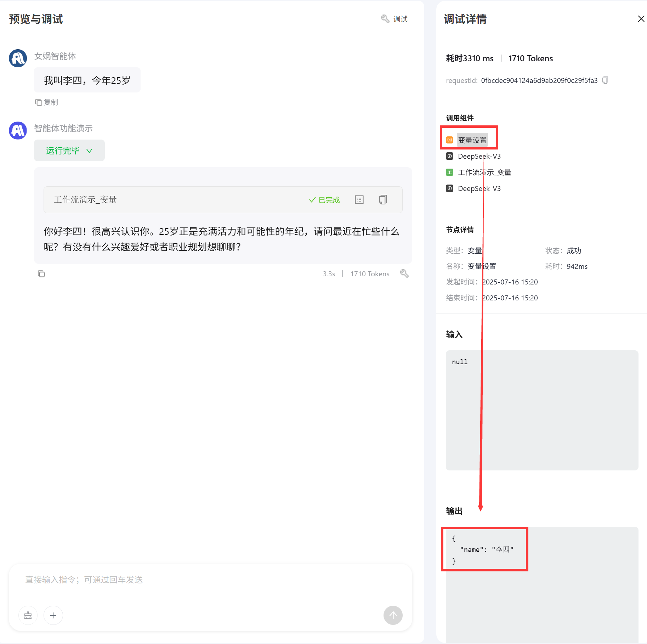Image resolution: width=647 pixels, height=644 pixels.
Task: Copy the assistant reply below message
Action: point(41,274)
